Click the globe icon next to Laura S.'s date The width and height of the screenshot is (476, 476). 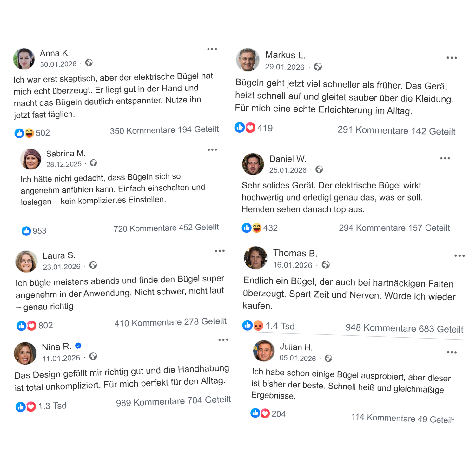tap(93, 265)
